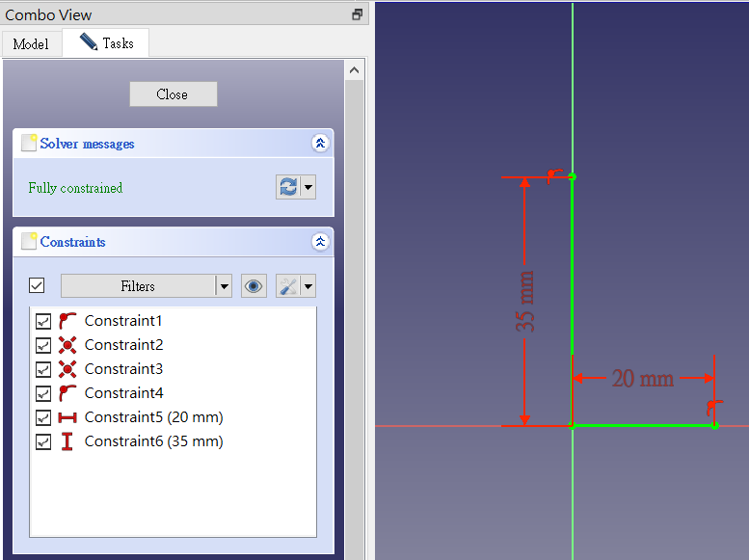Toggle the master constraints filter checkbox
The height and width of the screenshot is (560, 749).
[x=37, y=285]
